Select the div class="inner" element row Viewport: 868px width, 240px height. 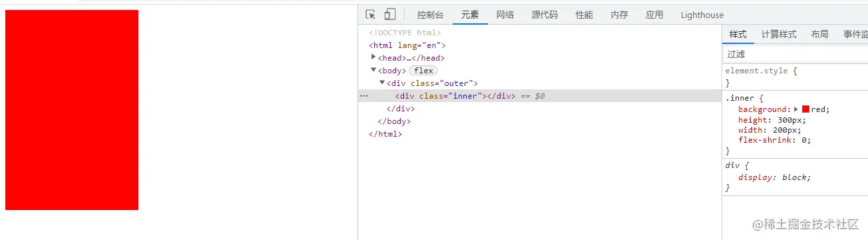540,96
